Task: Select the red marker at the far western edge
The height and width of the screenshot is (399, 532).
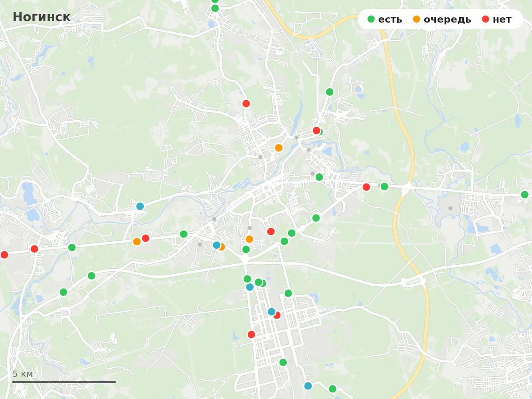Action: tap(4, 255)
